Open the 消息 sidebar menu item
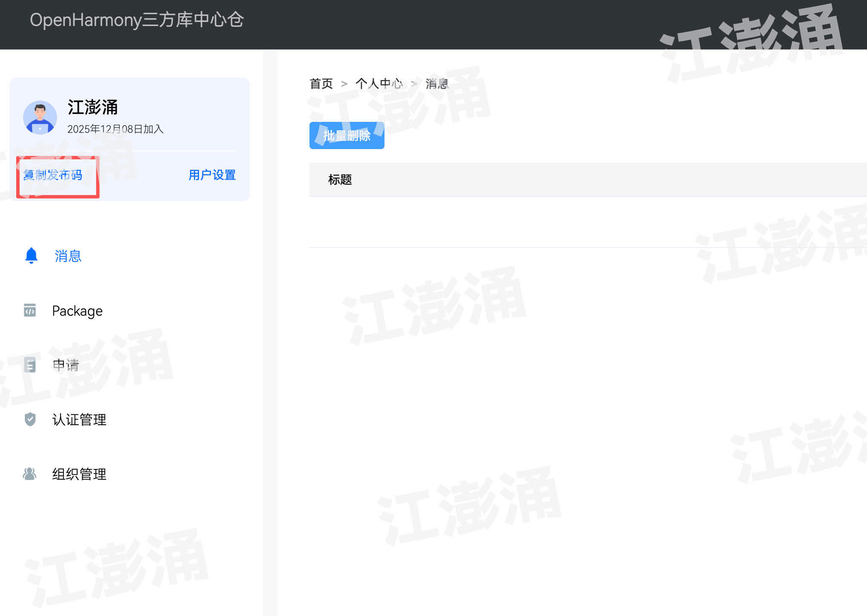The height and width of the screenshot is (616, 867). (x=68, y=256)
